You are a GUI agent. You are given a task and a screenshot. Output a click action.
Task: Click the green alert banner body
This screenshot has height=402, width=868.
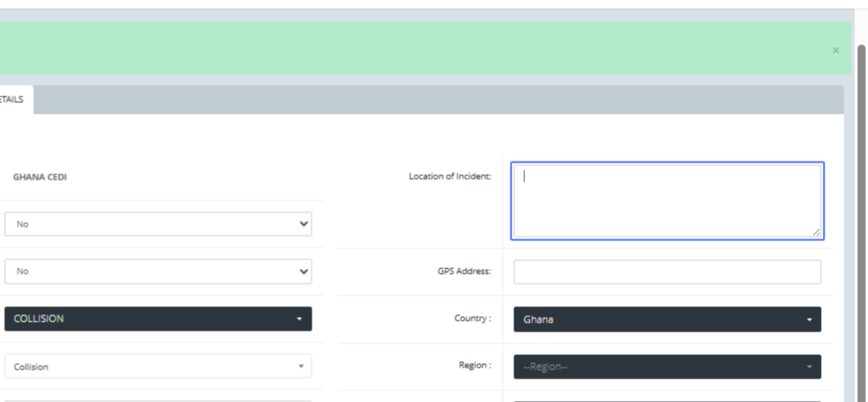[420, 48]
